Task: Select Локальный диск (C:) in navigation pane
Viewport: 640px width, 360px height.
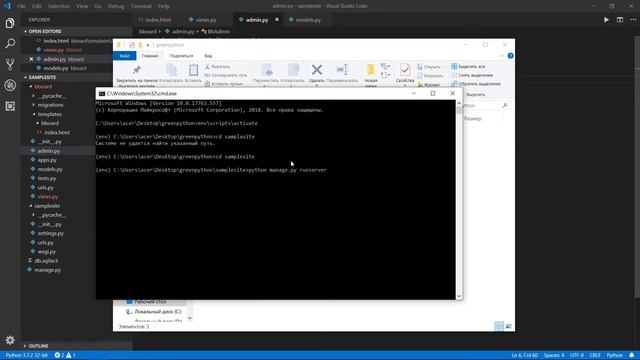Action: (158, 311)
